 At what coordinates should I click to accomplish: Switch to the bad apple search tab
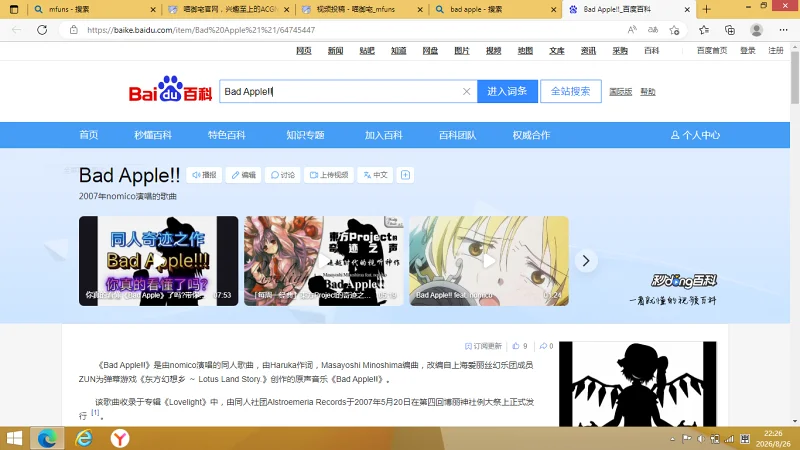[495, 9]
